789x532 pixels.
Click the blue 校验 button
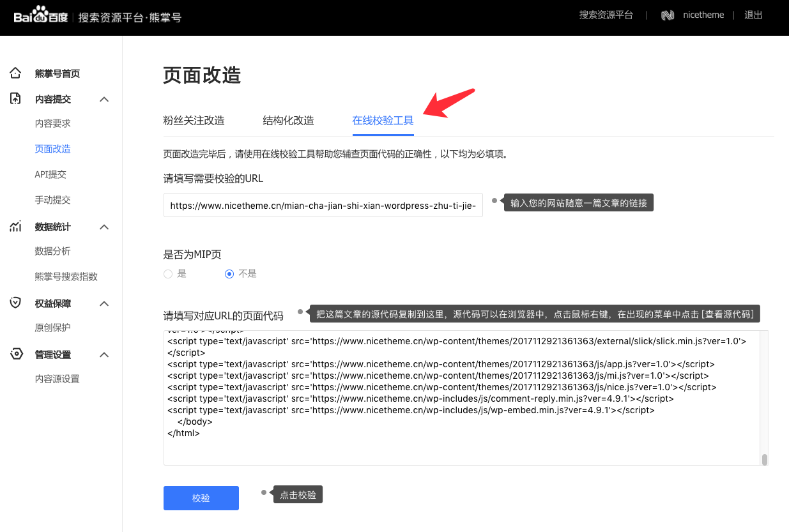click(201, 498)
